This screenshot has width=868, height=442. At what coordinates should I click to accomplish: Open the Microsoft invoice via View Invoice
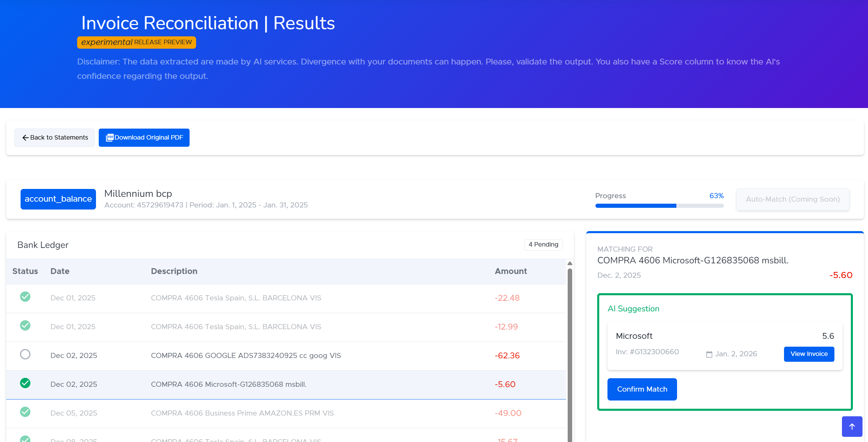tap(809, 354)
